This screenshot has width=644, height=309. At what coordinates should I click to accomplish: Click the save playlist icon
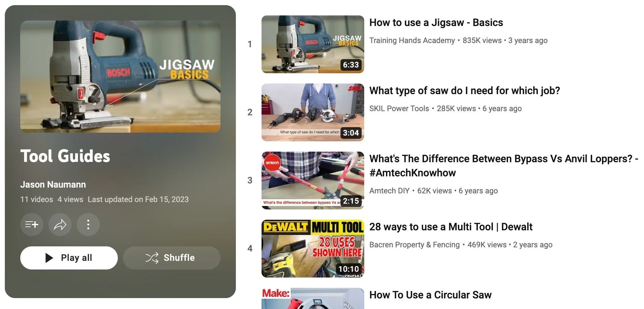tap(32, 225)
